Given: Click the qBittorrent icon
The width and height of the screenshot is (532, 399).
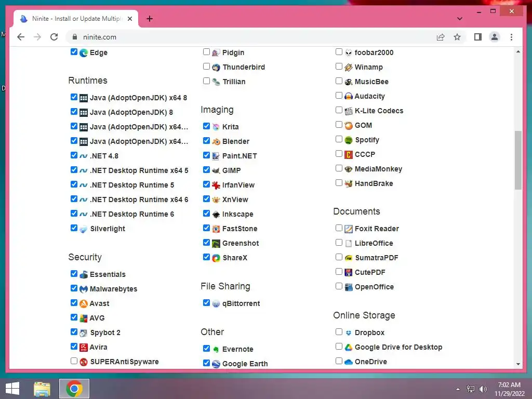Looking at the screenshot, I should click(216, 304).
